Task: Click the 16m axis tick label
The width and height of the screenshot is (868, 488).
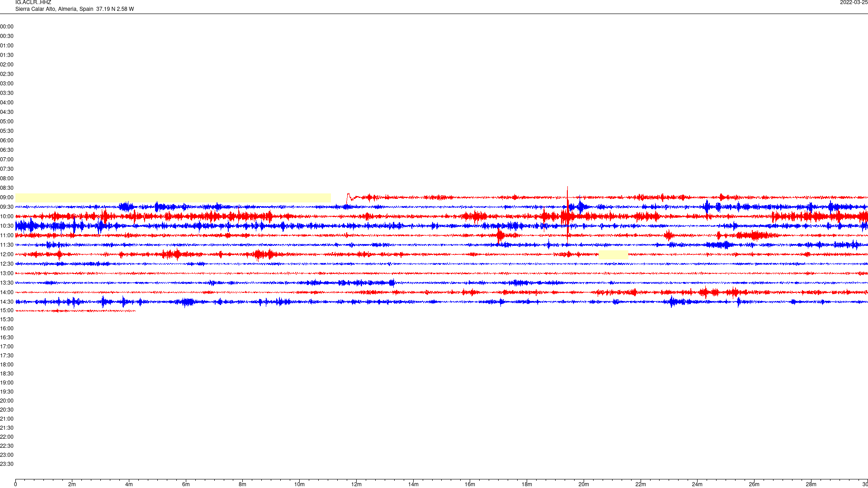Action: click(x=470, y=484)
